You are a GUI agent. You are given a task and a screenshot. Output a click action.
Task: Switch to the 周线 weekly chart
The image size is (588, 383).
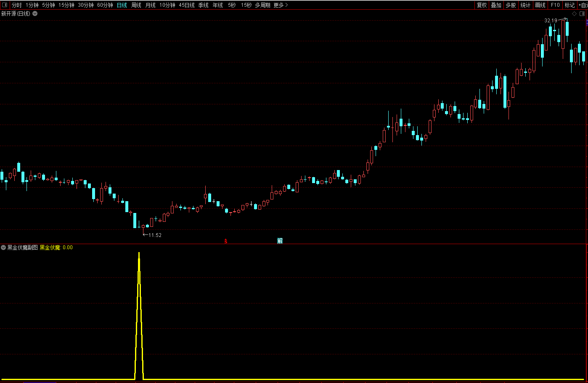[x=136, y=5]
